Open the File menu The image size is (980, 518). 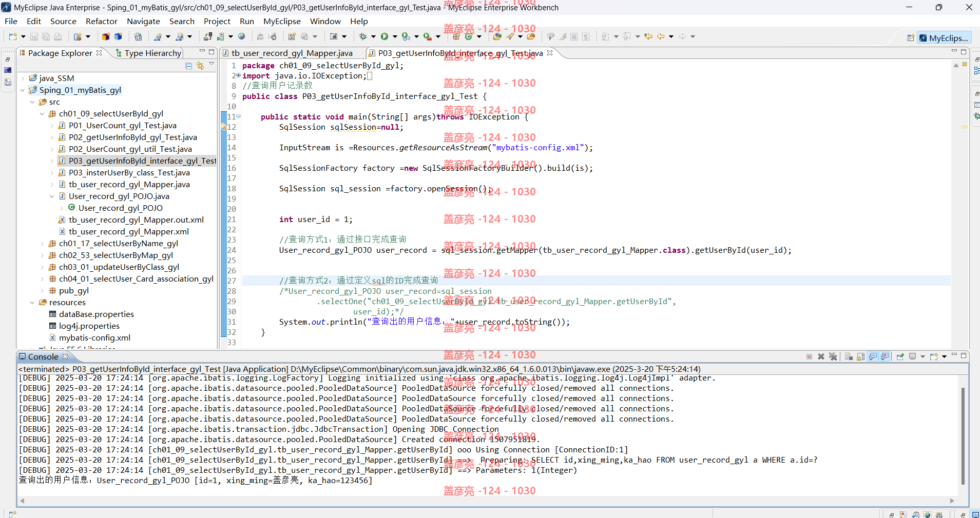11,21
